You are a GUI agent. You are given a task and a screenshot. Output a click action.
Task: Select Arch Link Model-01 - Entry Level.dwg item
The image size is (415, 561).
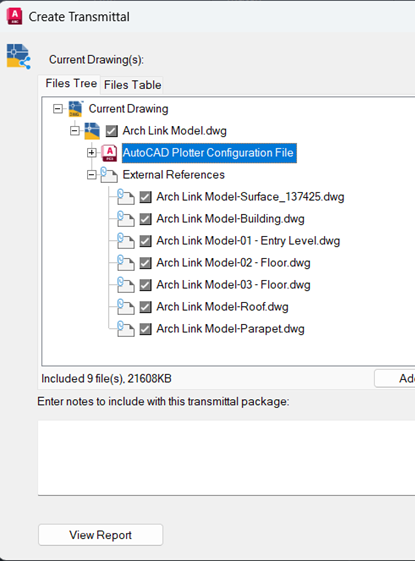248,241
